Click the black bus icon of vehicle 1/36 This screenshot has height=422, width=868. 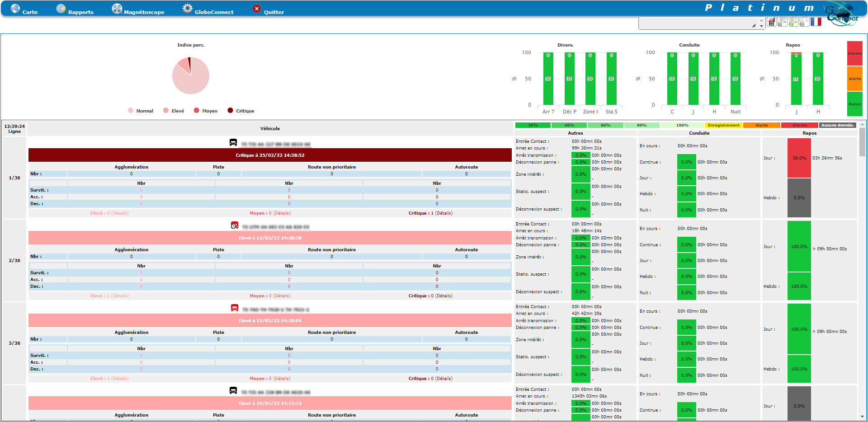[x=233, y=143]
